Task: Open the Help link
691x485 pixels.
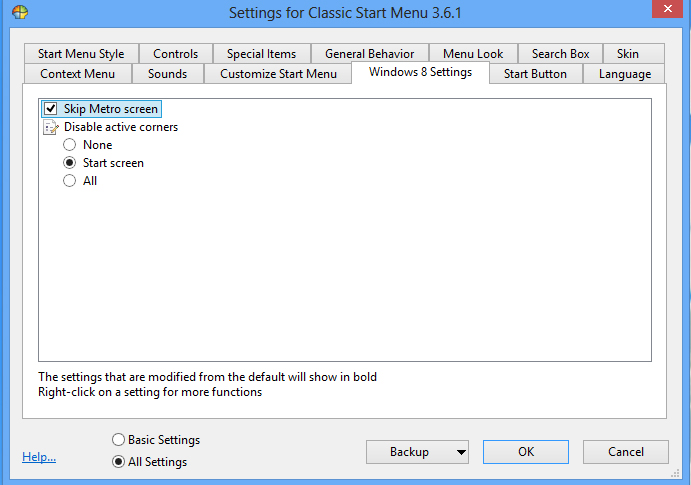Action: pyautogui.click(x=39, y=457)
